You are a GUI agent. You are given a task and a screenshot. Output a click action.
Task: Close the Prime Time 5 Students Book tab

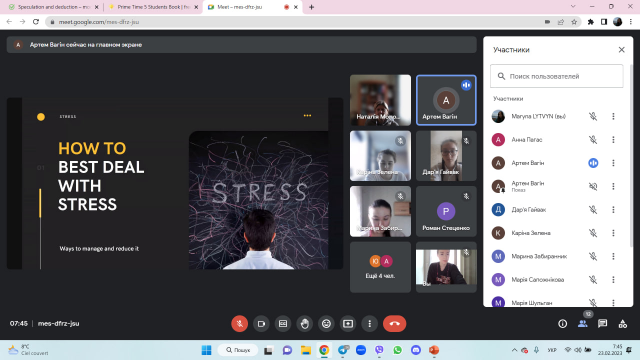pos(196,7)
